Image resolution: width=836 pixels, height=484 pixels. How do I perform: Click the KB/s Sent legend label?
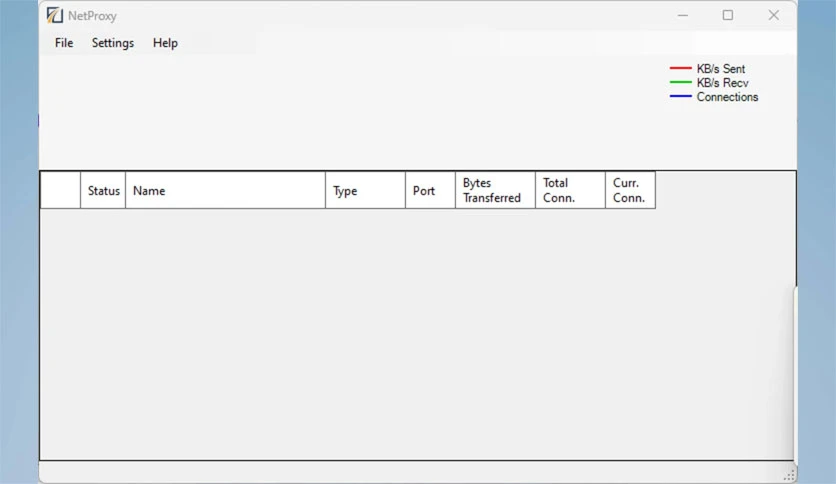[720, 69]
